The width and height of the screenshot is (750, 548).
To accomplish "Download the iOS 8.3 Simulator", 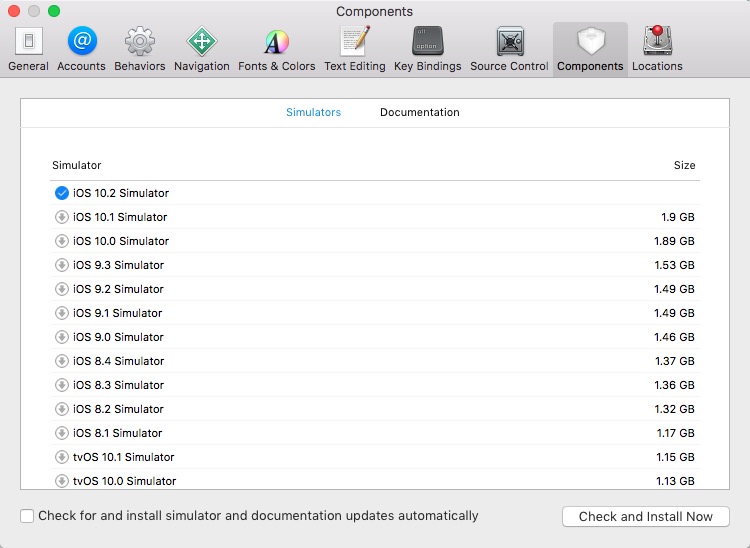I will [62, 384].
